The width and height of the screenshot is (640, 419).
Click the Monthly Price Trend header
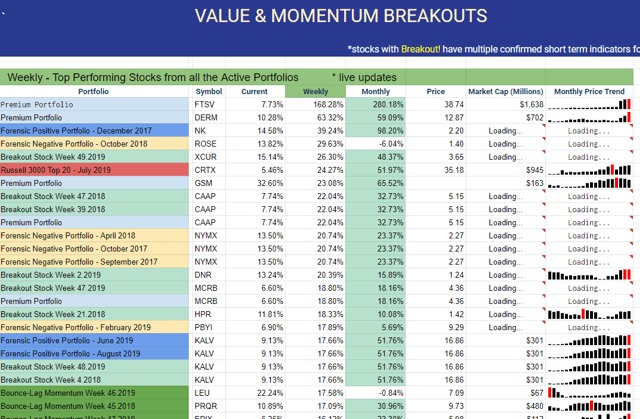pyautogui.click(x=589, y=91)
